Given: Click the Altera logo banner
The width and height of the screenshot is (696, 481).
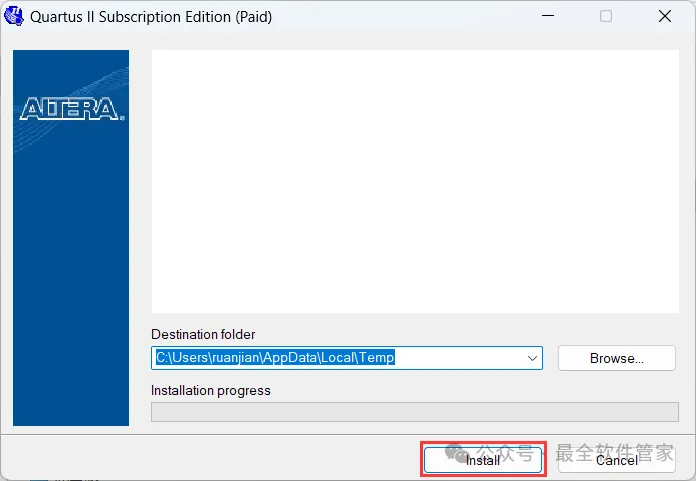Looking at the screenshot, I should tap(71, 238).
